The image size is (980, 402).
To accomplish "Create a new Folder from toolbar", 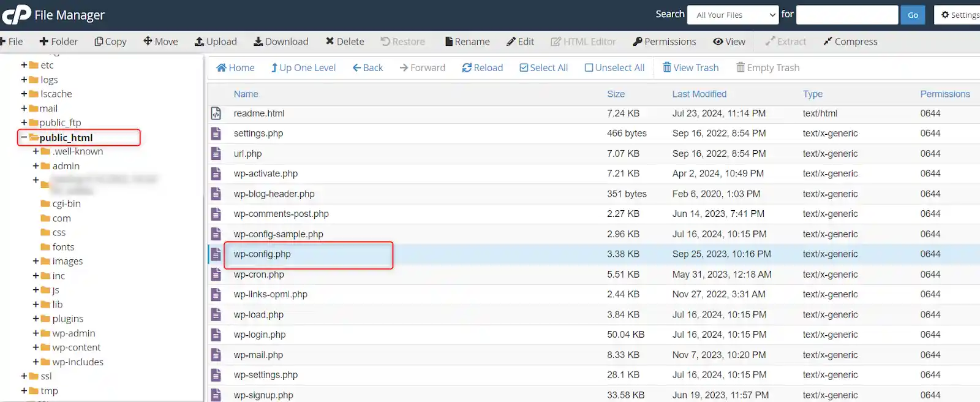I will pyautogui.click(x=58, y=42).
